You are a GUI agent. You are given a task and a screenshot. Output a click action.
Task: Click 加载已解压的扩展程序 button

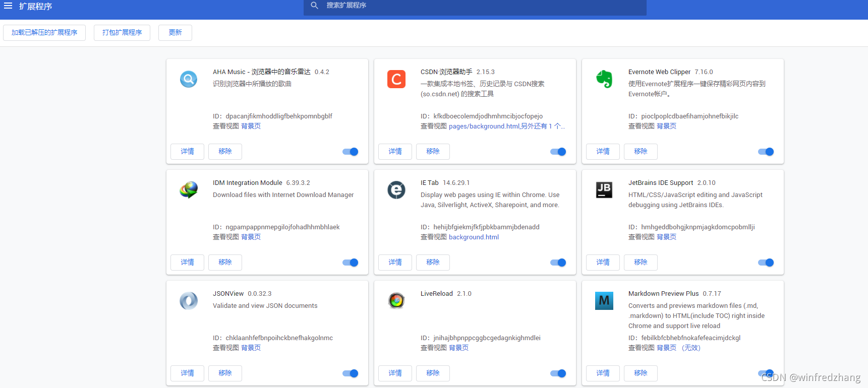[x=44, y=33]
